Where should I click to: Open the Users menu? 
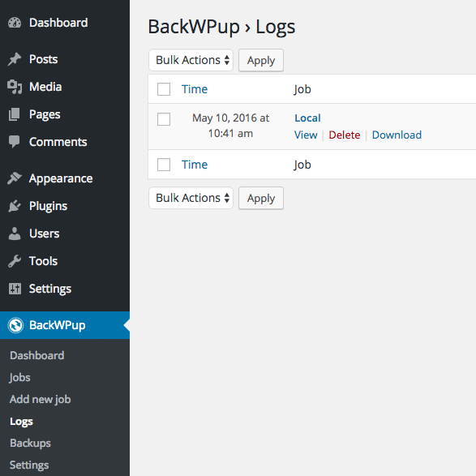45,234
